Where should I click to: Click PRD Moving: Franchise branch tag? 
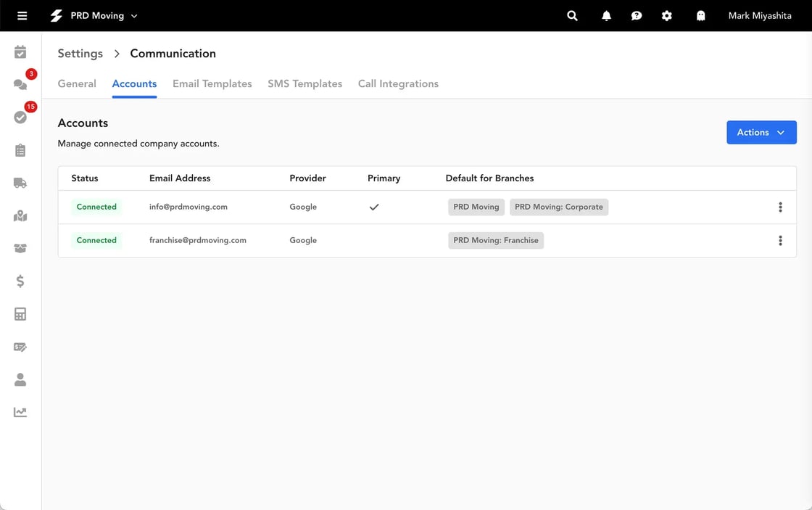[496, 240]
